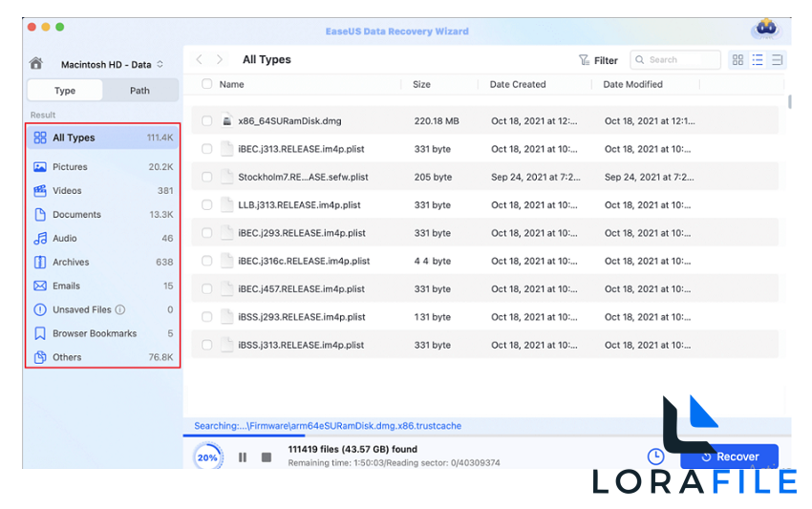Select the Emails category
The image size is (812, 509).
pyautogui.click(x=103, y=286)
